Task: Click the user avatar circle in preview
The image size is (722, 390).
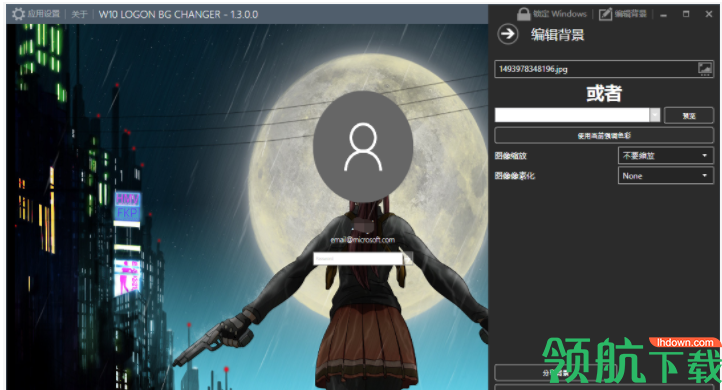Action: click(363, 146)
